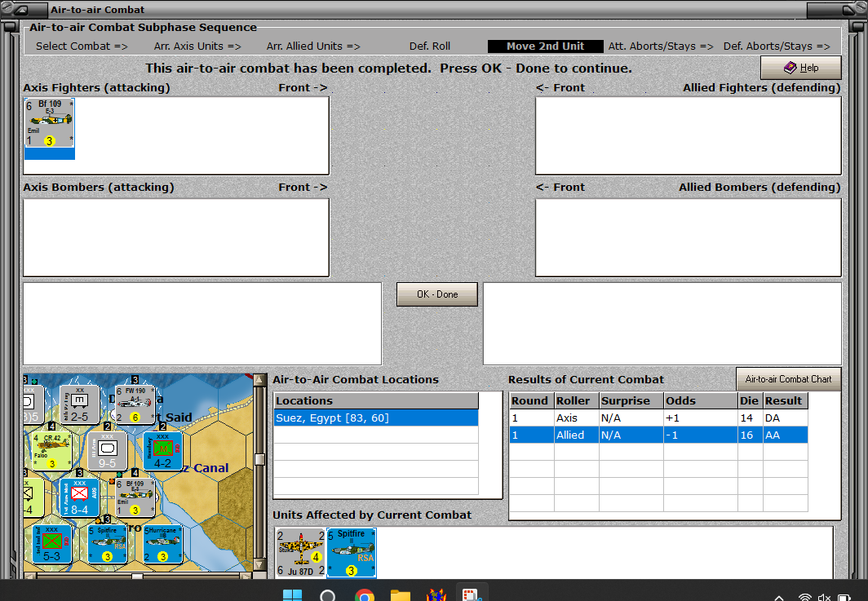Image resolution: width=868 pixels, height=601 pixels.
Task: Select the FW 190 counter on the map
Action: click(135, 404)
